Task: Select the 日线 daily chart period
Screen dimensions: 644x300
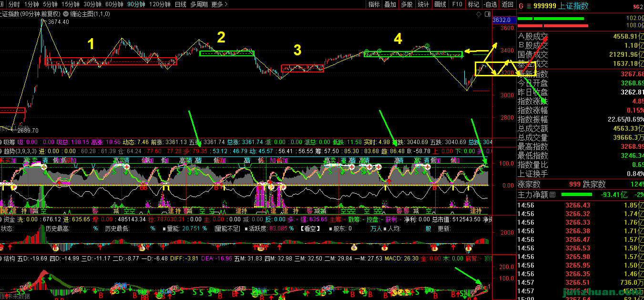Action: coord(180,4)
